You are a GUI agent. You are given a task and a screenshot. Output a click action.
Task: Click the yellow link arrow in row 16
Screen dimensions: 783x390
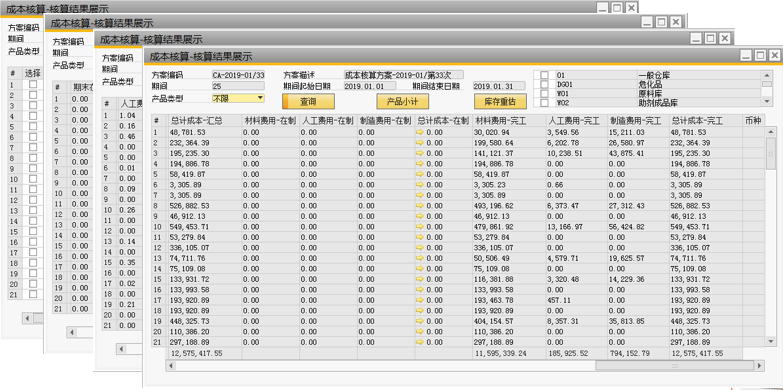click(x=419, y=290)
